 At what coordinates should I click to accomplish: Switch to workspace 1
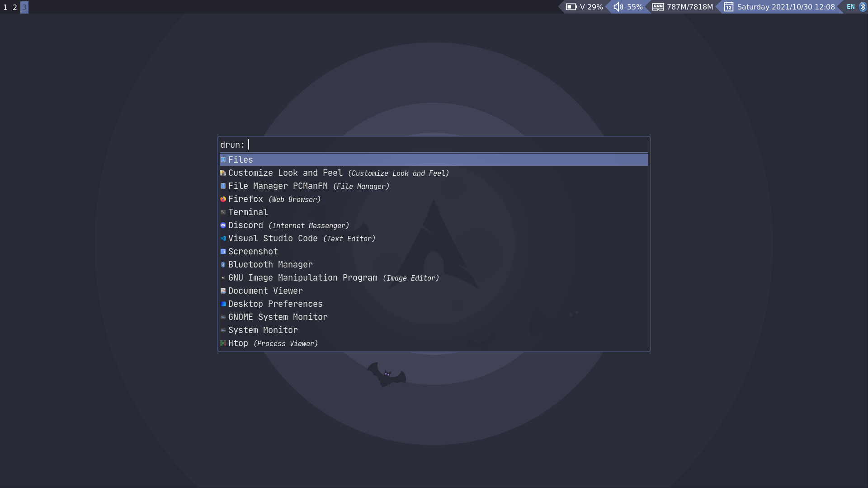(5, 7)
